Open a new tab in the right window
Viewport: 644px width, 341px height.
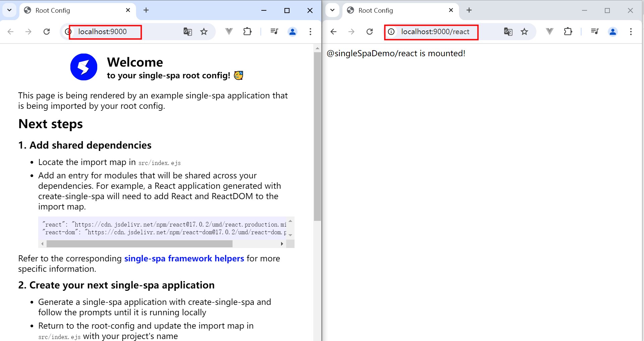[x=469, y=10]
